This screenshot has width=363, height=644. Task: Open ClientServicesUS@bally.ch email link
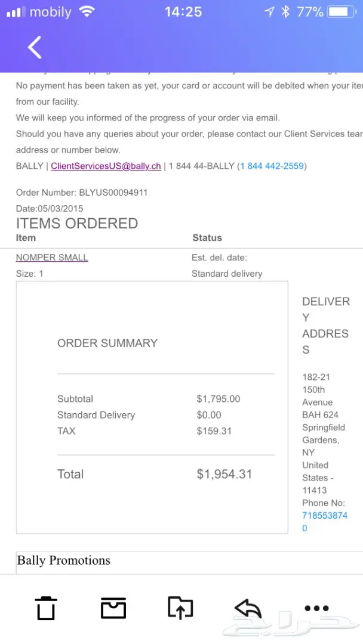[106, 166]
